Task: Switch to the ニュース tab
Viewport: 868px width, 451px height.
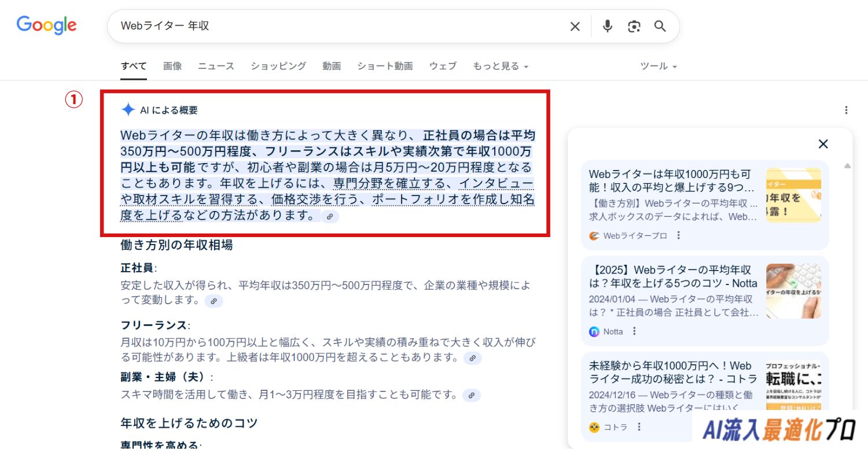Action: 216,66
